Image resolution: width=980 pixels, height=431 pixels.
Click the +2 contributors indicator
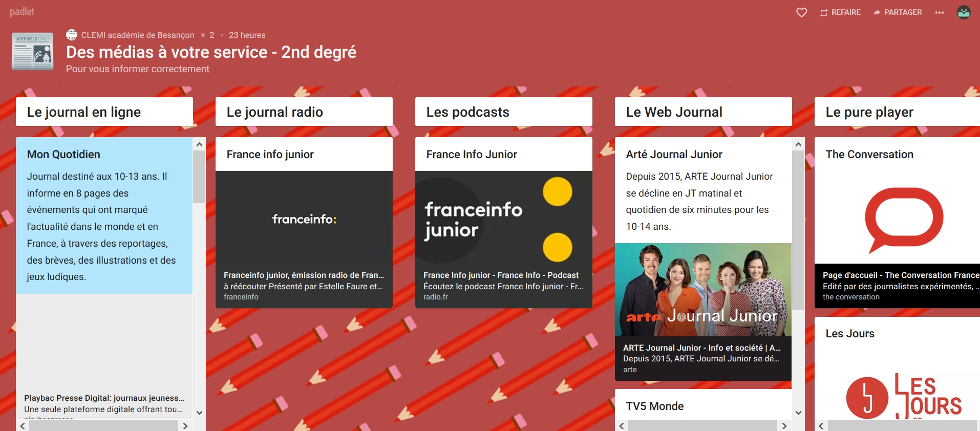click(x=207, y=35)
